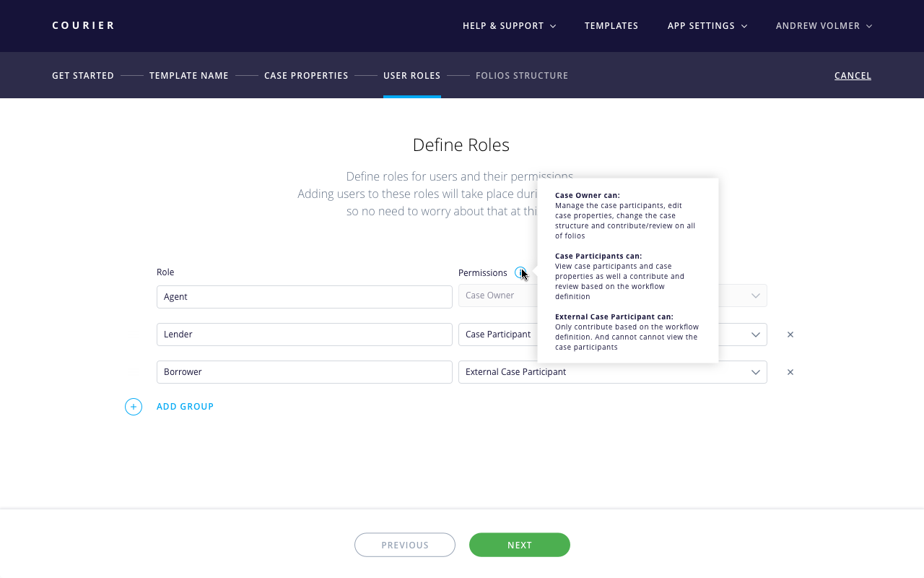Expand the App Settings dropdown
This screenshot has width=924, height=578.
[707, 26]
